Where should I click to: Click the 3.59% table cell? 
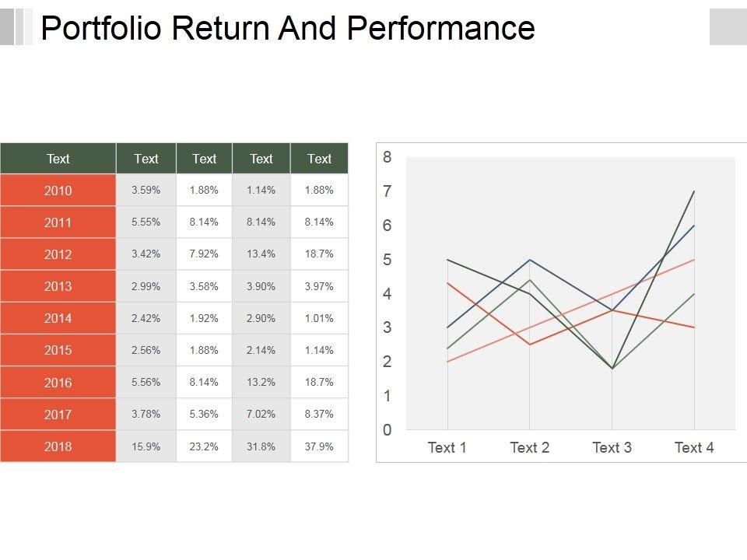(x=146, y=191)
